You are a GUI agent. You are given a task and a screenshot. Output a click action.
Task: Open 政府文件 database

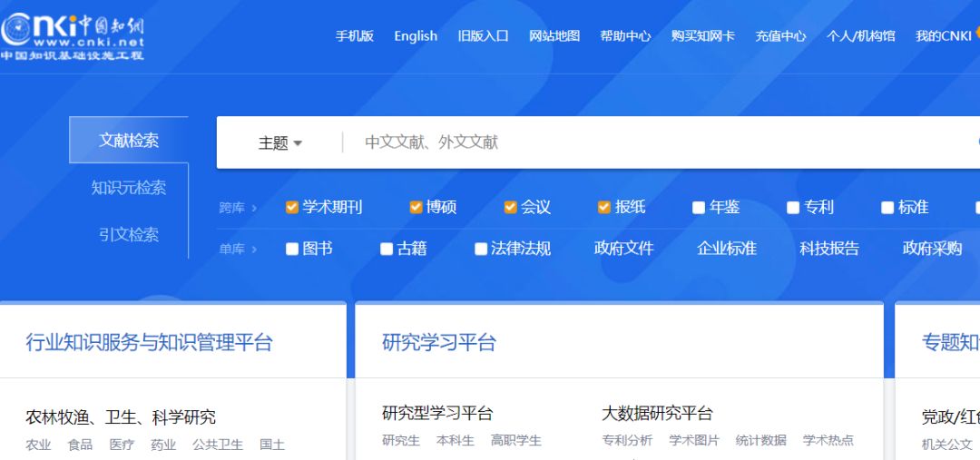tap(623, 249)
